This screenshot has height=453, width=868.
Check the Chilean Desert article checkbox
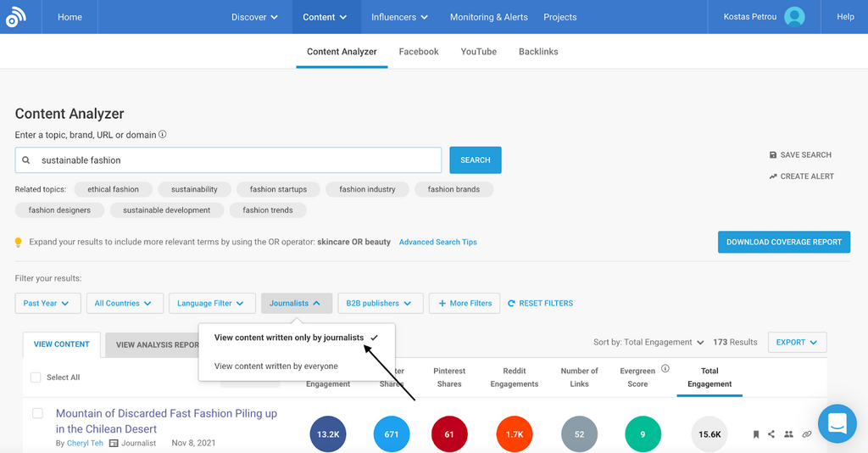click(x=37, y=414)
